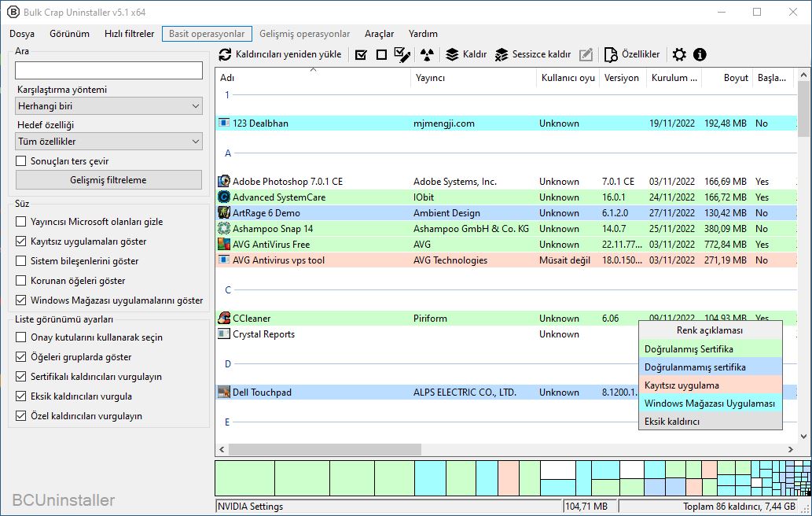Click the Bulk Crap Uninstaller title bar logo
The image size is (812, 516).
point(13,12)
